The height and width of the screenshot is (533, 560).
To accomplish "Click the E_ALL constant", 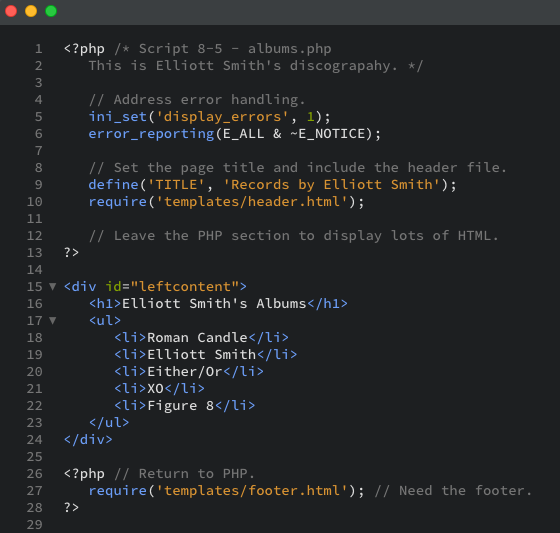I will pos(244,134).
